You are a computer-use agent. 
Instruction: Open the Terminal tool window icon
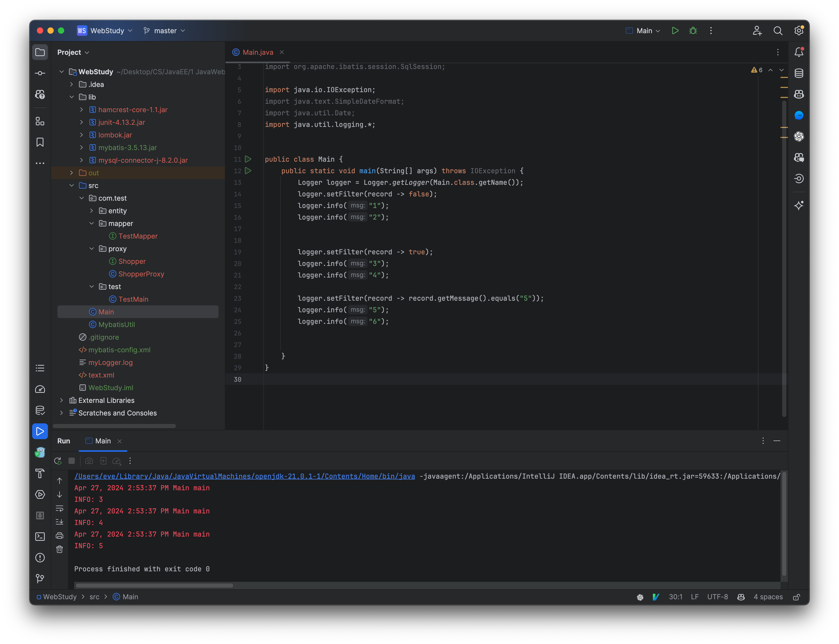pos(40,537)
